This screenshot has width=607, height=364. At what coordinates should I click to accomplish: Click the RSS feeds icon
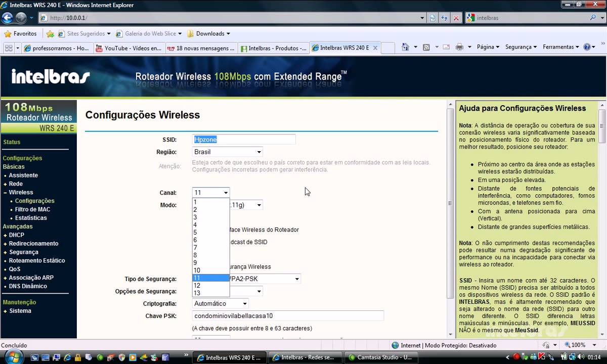click(x=426, y=47)
